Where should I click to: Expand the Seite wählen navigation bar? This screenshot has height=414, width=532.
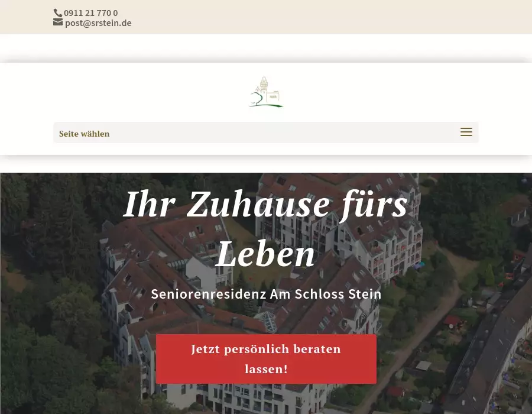[x=266, y=132]
